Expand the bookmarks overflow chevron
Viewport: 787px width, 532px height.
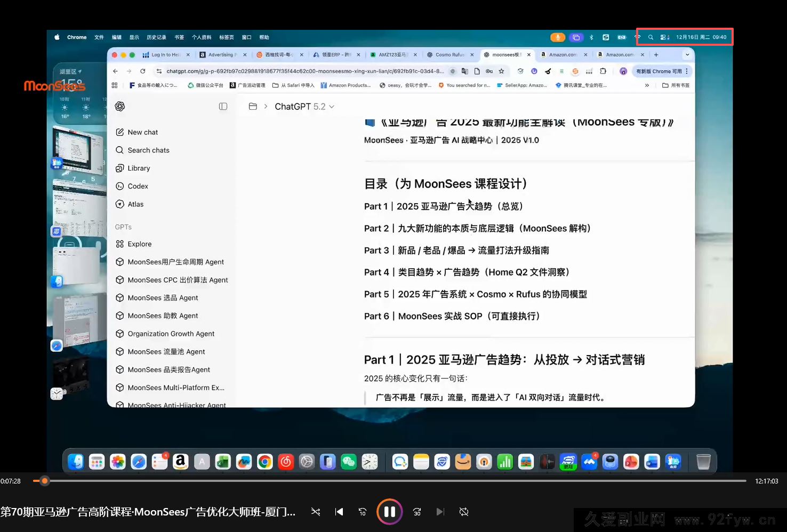[647, 85]
